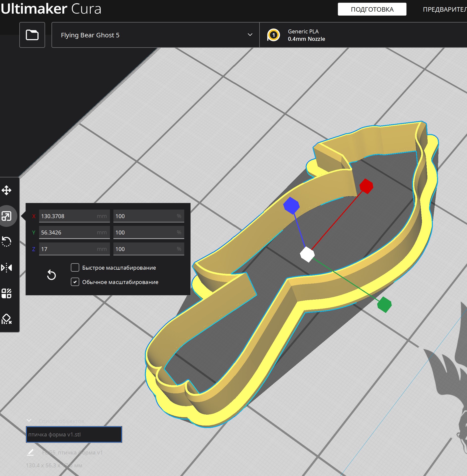This screenshot has width=467, height=476.
Task: Select the Support Blocker tool
Action: 6,319
